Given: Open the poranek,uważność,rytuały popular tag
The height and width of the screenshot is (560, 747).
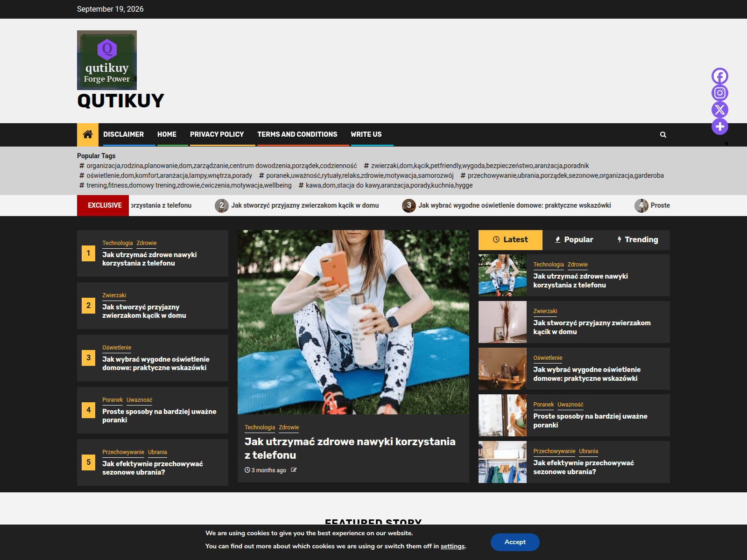Looking at the screenshot, I should [356, 175].
